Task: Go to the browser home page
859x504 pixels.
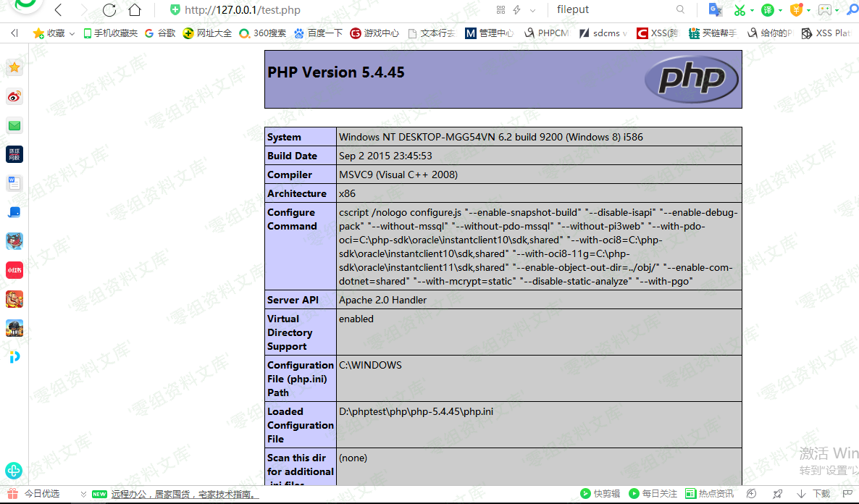Action: [134, 10]
